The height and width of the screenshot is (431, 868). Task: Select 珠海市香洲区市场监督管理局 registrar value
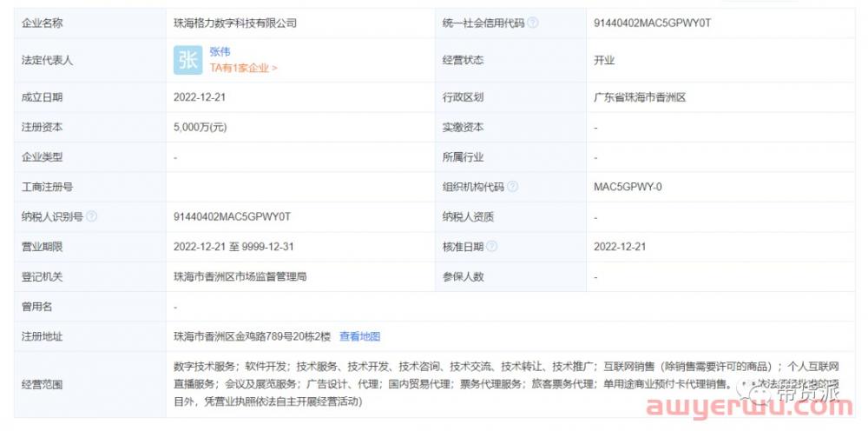click(240, 276)
